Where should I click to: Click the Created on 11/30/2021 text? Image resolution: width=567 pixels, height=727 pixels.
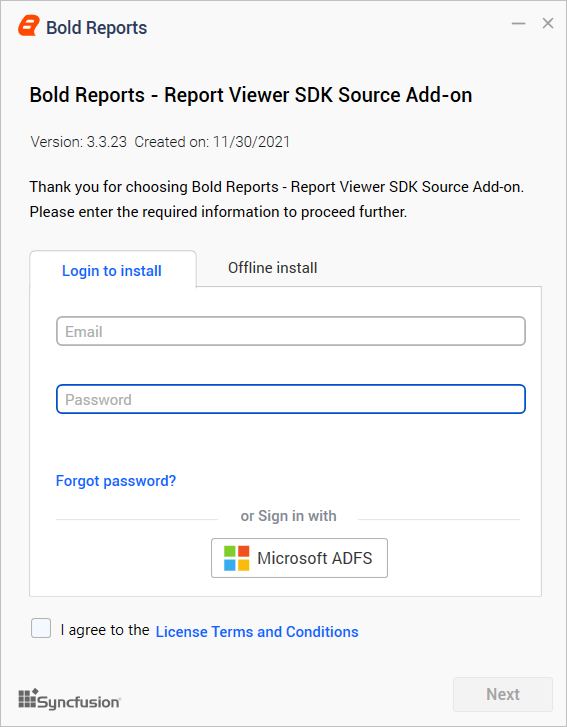212,141
